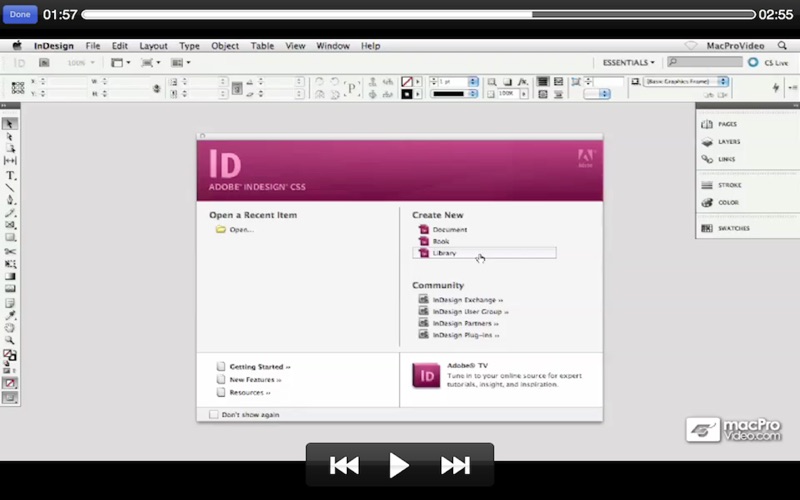The image size is (800, 500).
Task: Open the Window menu
Action: (x=333, y=46)
